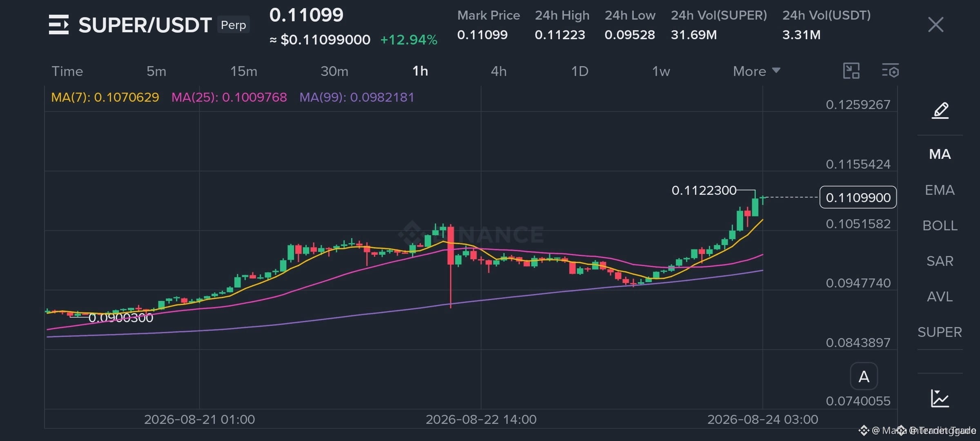The width and height of the screenshot is (980, 441).
Task: Click the MA(25) legend value
Action: tap(229, 98)
